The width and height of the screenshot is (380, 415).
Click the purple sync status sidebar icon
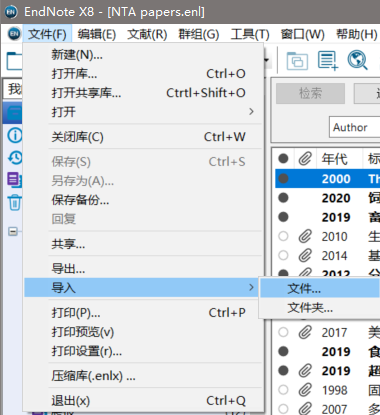[x=15, y=179]
